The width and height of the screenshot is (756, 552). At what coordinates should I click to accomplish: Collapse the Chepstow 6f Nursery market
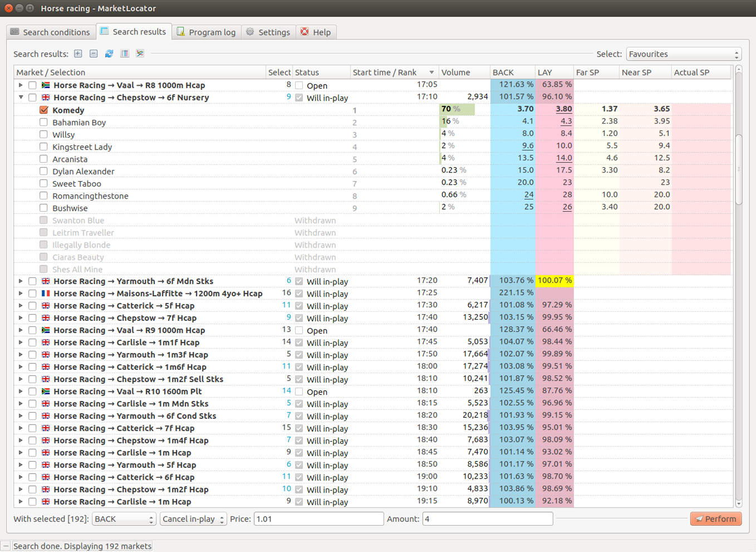21,97
